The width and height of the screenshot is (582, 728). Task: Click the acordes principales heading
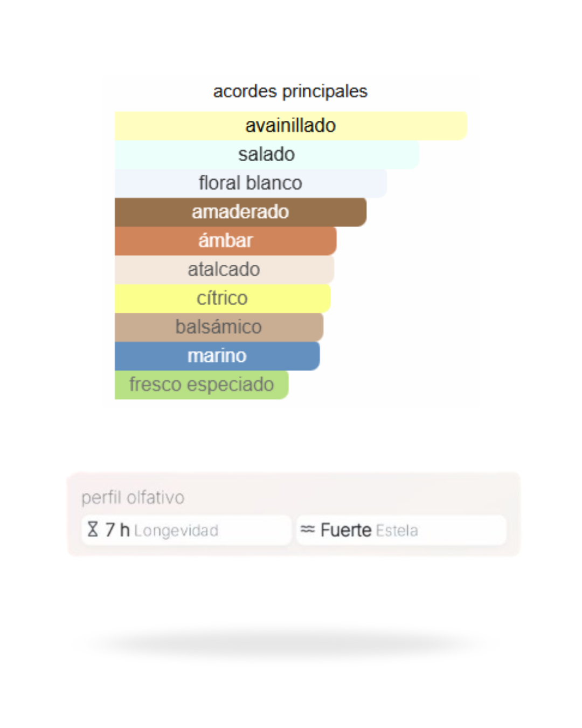(290, 91)
